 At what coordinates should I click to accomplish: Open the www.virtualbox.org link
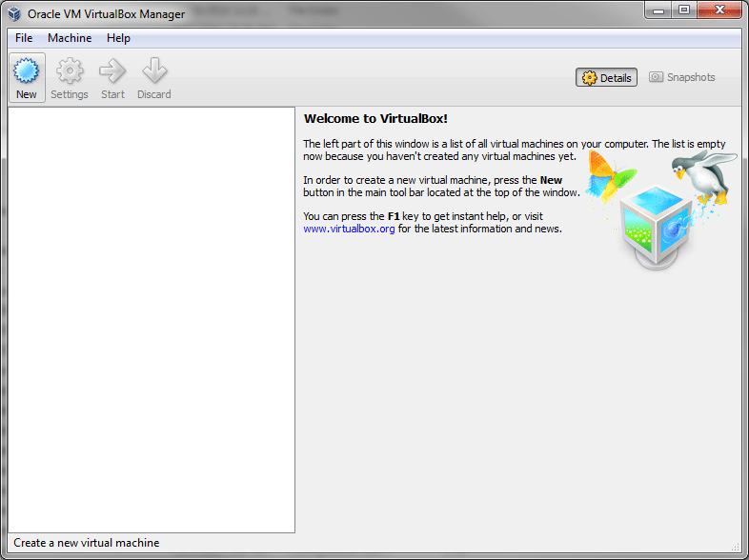pyautogui.click(x=349, y=229)
